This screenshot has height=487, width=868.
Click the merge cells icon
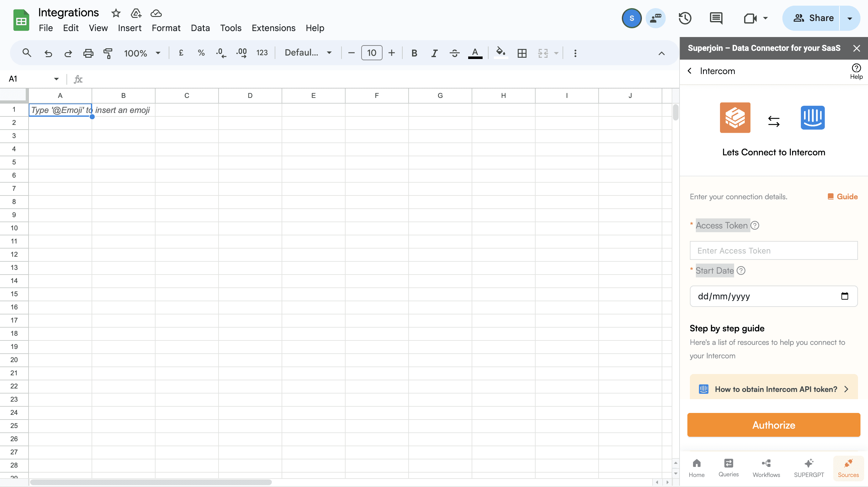[543, 53]
